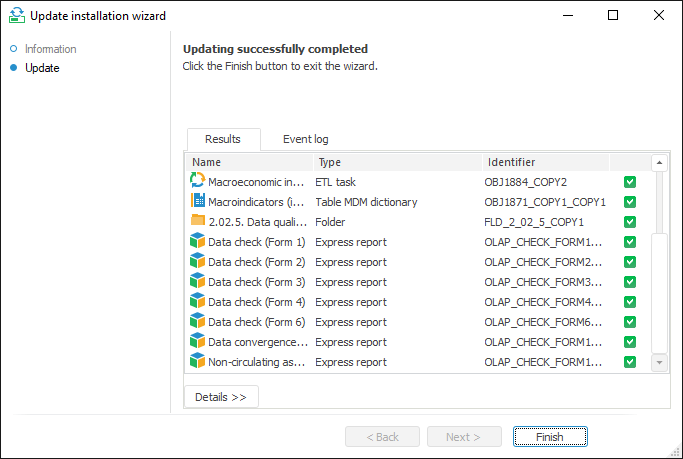Click the Non-circulating assets report icon
Screen dimensions: 683x459
(x=197, y=361)
